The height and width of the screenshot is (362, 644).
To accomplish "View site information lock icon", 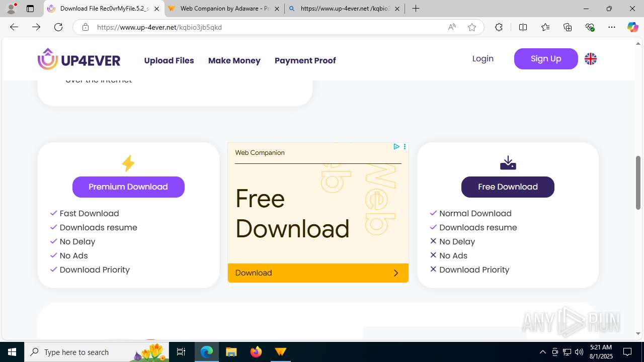I will [x=86, y=27].
